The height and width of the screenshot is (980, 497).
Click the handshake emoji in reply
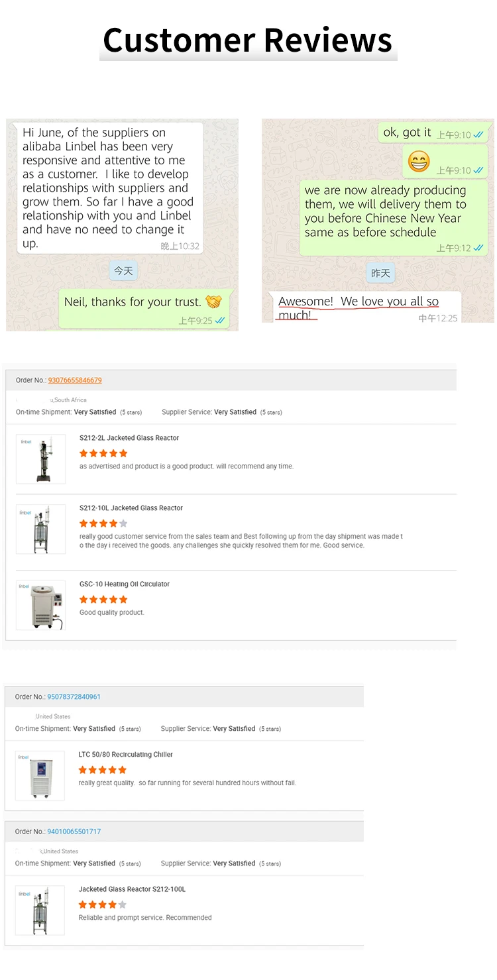click(213, 302)
